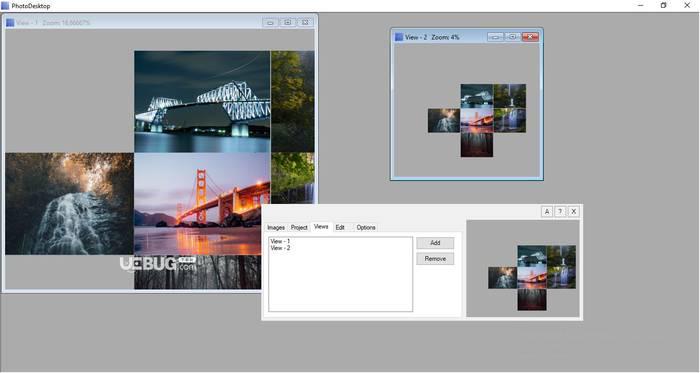The height and width of the screenshot is (373, 700).
Task: Close the View - 2 window with the red X
Action: point(530,37)
